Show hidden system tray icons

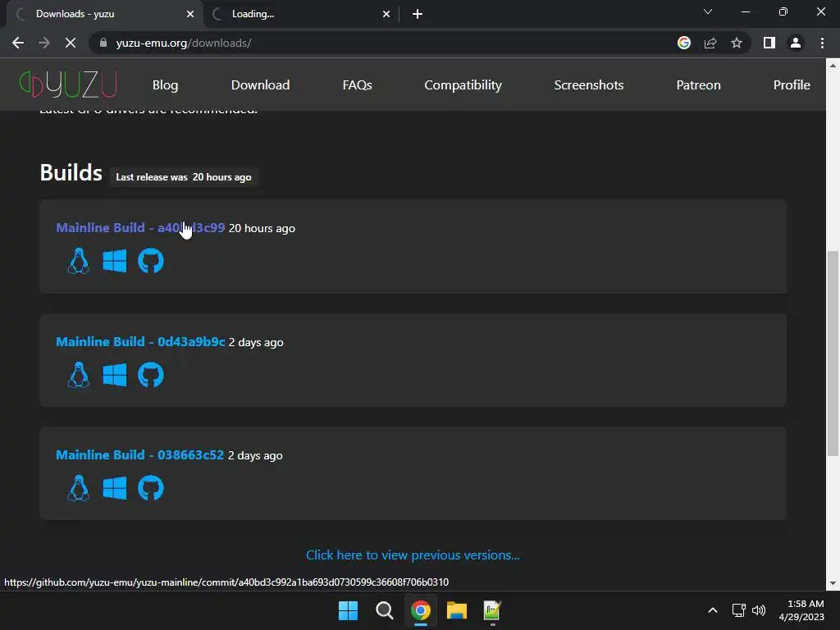[713, 610]
